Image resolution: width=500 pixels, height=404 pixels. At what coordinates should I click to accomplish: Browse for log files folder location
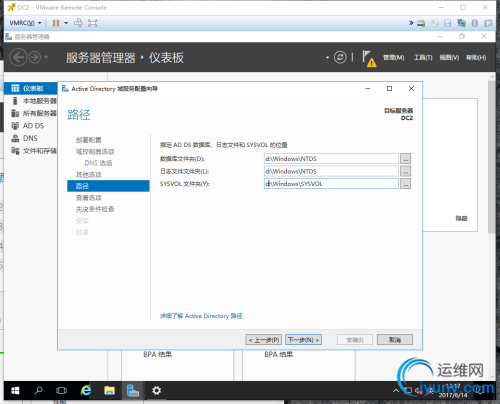tap(405, 171)
